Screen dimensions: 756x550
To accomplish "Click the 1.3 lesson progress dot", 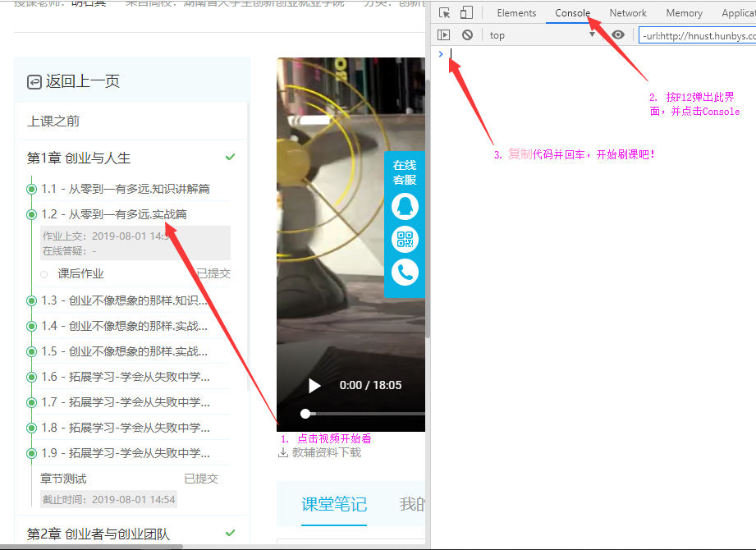I will pos(31,300).
